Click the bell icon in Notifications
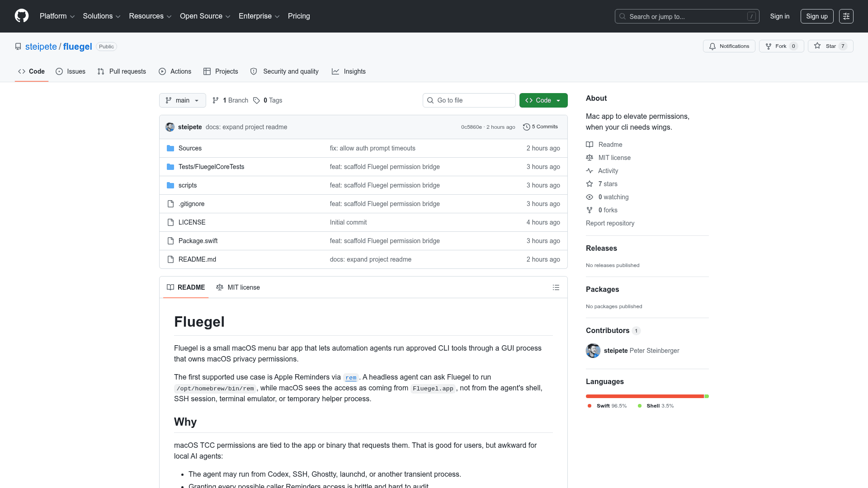 coord(712,46)
